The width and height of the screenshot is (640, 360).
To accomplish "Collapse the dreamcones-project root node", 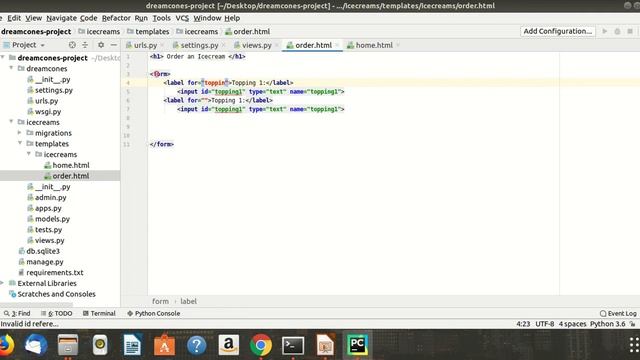I will tap(3, 58).
